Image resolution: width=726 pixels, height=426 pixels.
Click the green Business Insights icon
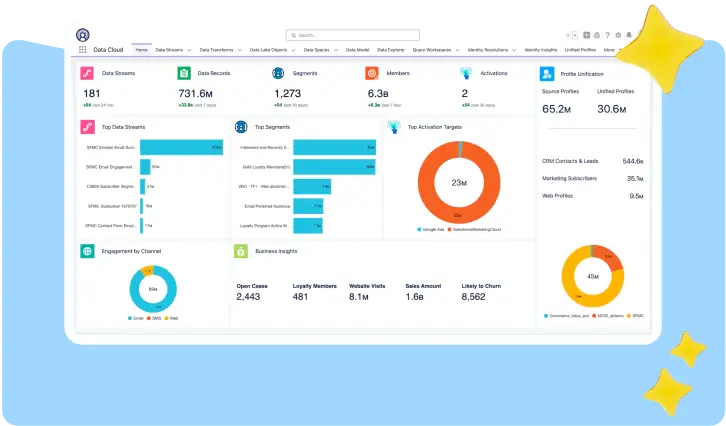click(241, 251)
